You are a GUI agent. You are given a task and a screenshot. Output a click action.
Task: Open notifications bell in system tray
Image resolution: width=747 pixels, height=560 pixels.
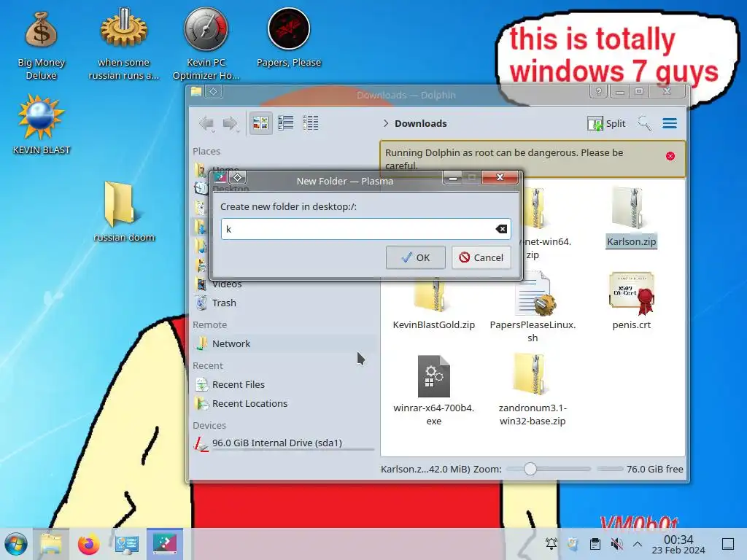(x=551, y=543)
